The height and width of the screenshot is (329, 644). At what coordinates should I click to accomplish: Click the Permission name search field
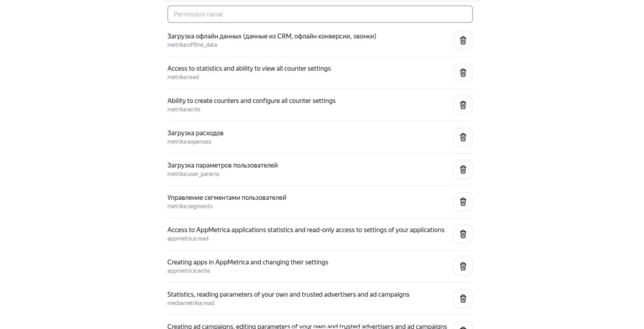[x=320, y=14]
